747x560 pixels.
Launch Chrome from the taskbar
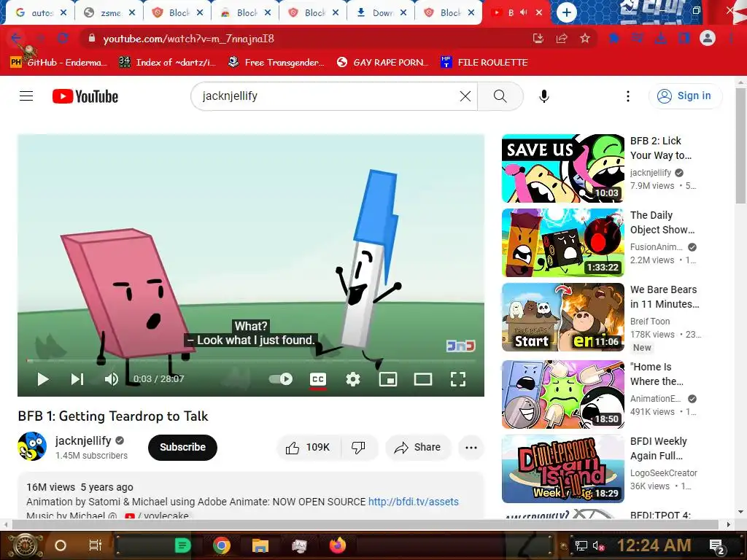[222, 545]
